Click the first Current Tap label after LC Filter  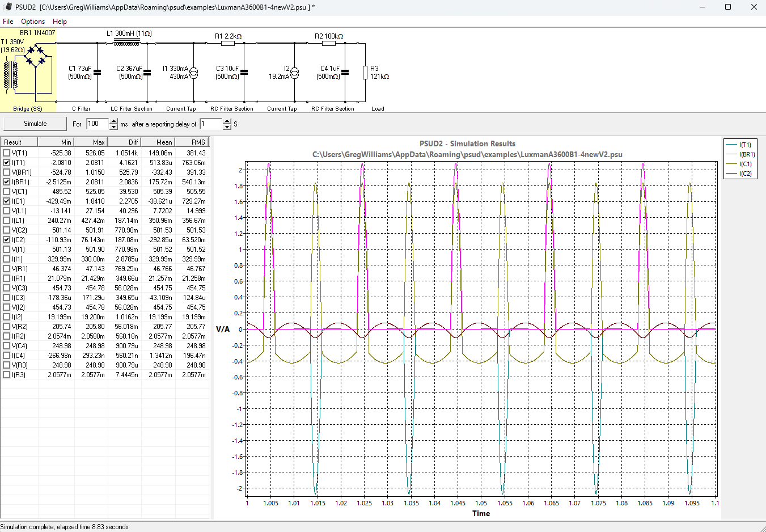[x=181, y=109]
